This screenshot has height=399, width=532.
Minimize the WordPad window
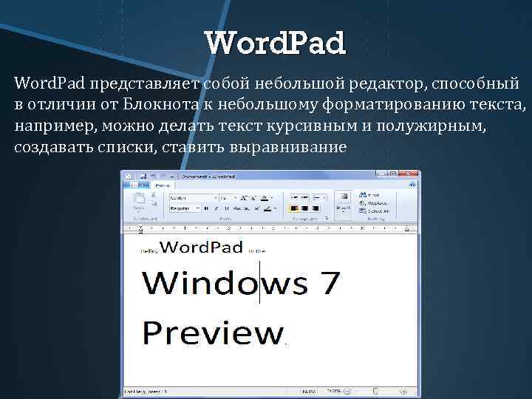coord(381,174)
